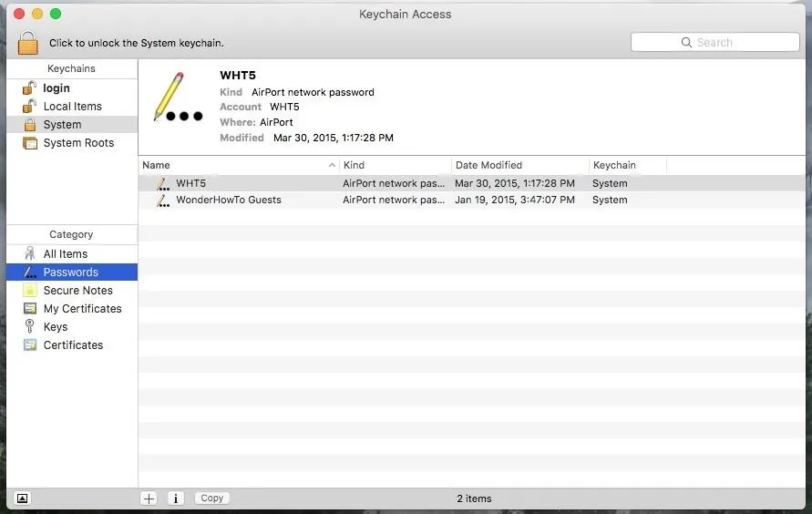Viewport: 812px width, 514px height.
Task: Close the Keychain Access window
Action: click(x=19, y=14)
